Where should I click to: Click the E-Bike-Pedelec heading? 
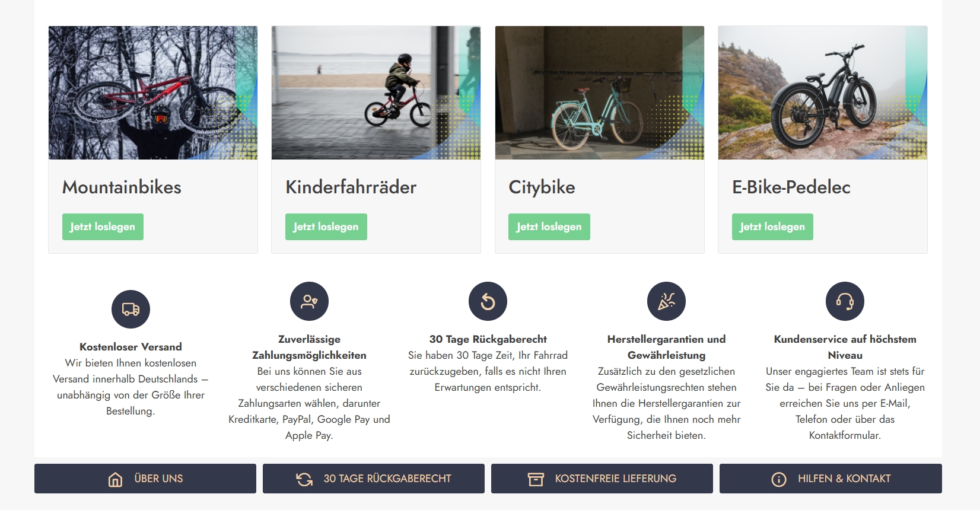point(791,187)
